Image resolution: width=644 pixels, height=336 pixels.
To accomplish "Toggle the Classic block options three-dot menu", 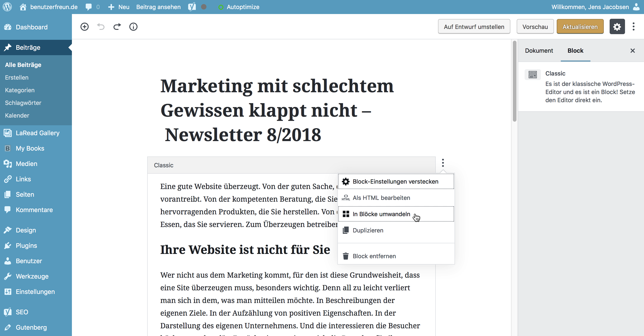I will tap(443, 163).
